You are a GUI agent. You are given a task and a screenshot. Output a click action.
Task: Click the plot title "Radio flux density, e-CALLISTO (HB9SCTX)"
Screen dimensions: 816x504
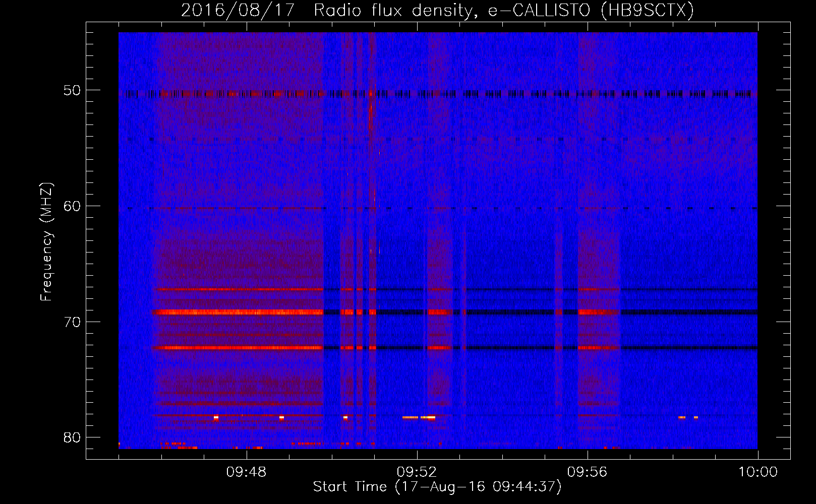504,10
